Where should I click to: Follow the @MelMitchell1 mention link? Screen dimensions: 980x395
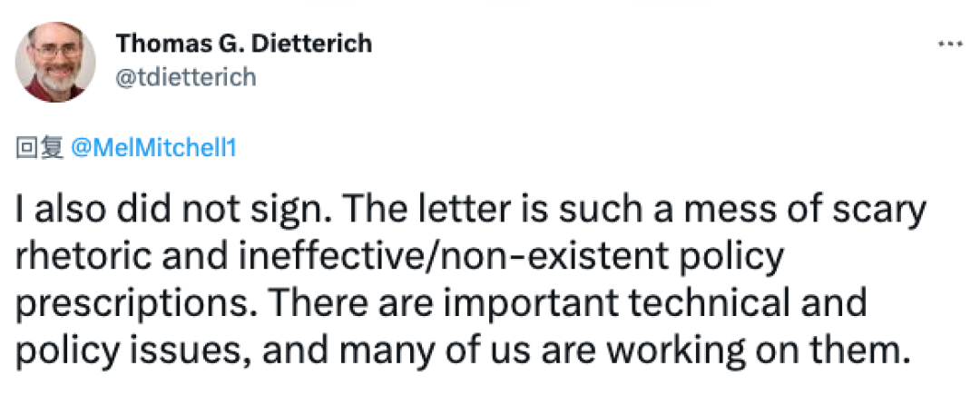153,148
